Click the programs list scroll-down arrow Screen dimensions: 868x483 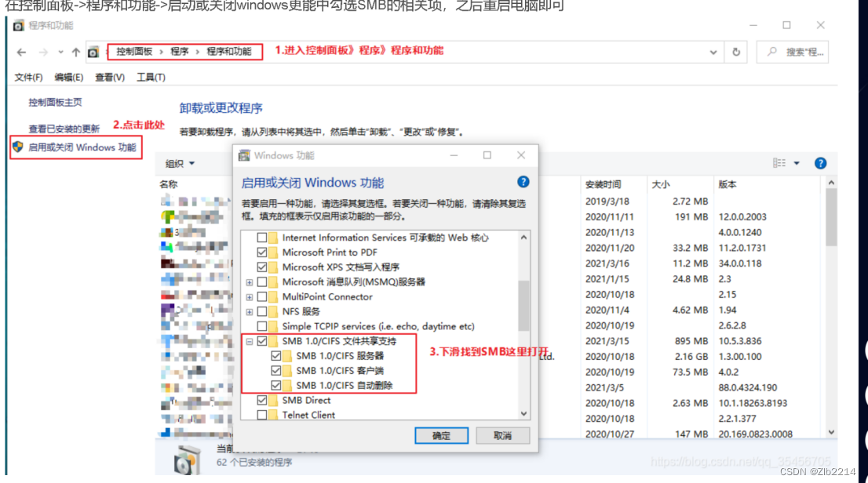(x=831, y=432)
